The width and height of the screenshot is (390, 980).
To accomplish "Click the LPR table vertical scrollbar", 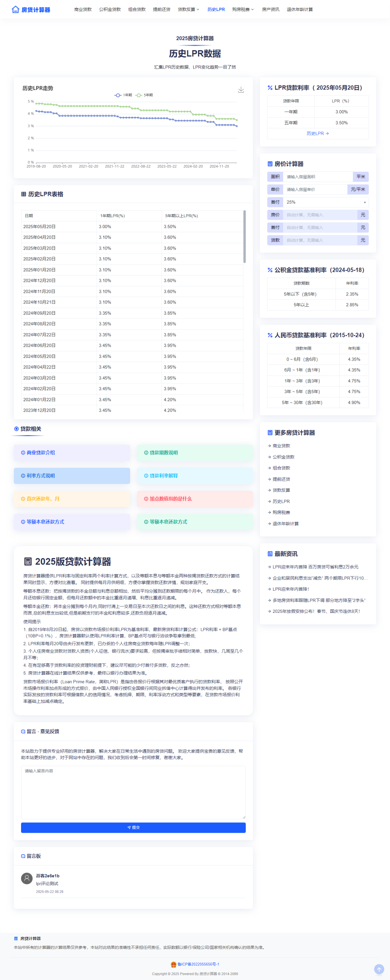I will (x=244, y=237).
